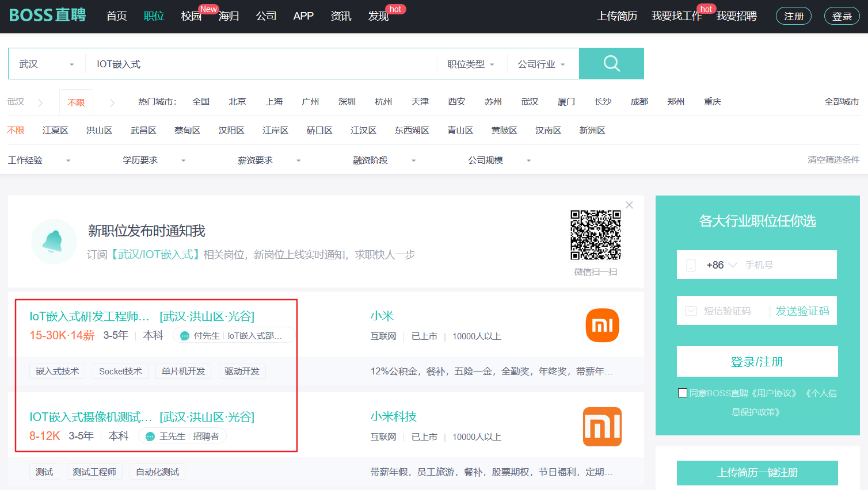Open 公司 in the top navigation

pos(266,16)
